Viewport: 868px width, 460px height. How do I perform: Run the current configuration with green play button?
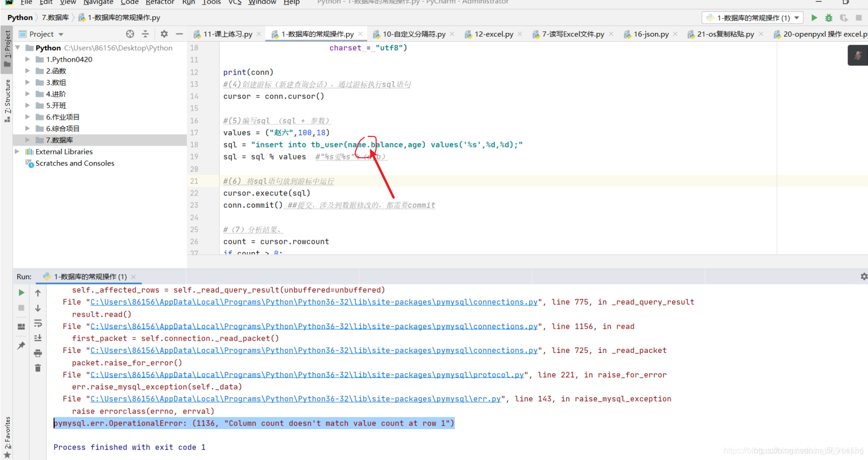coord(814,17)
